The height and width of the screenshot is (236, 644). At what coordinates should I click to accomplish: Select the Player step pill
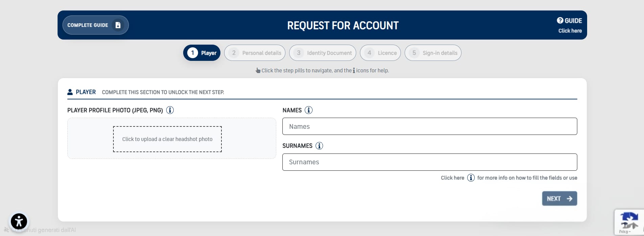[x=202, y=53]
